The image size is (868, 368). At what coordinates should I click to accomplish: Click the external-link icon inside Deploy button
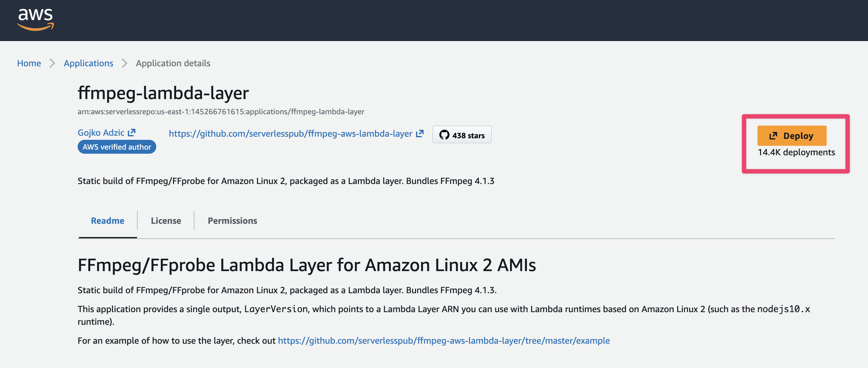pos(773,136)
